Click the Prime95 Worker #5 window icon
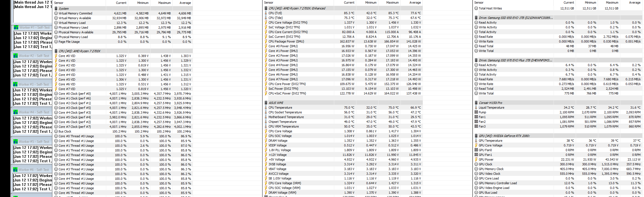 [16, 142]
